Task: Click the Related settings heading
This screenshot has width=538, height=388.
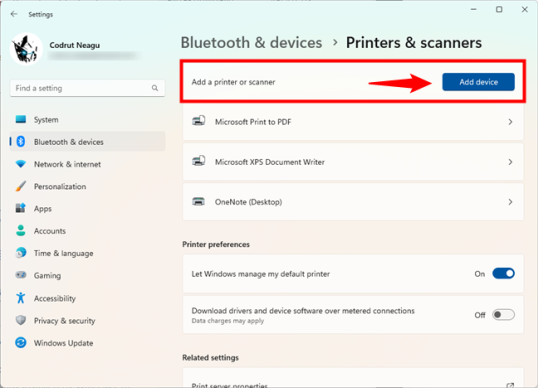Action: (210, 357)
